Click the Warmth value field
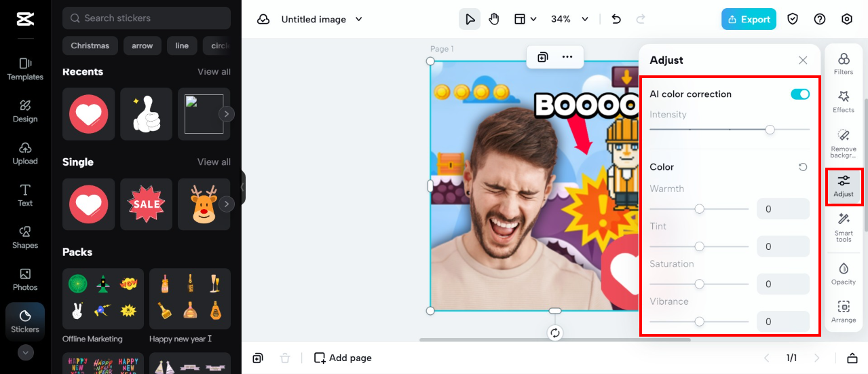The width and height of the screenshot is (868, 374). point(783,209)
